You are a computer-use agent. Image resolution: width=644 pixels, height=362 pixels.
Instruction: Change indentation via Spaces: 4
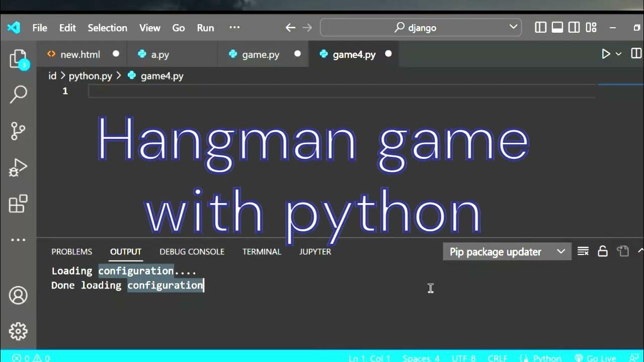click(421, 358)
